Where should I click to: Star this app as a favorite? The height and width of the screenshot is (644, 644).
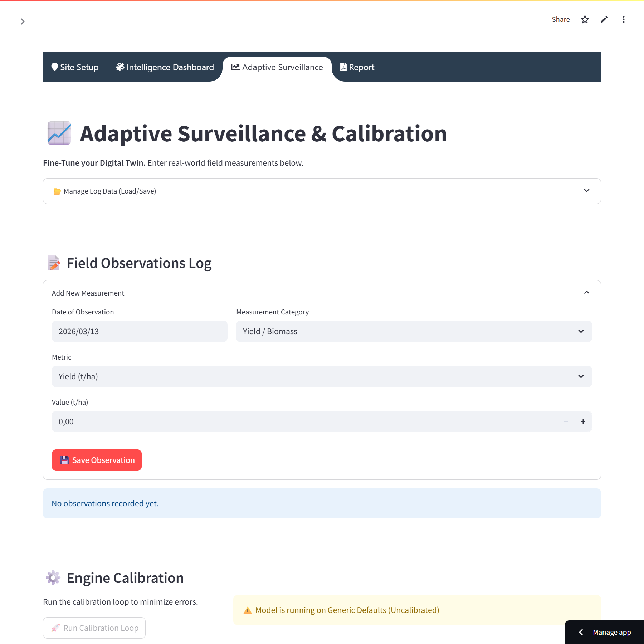coord(585,19)
